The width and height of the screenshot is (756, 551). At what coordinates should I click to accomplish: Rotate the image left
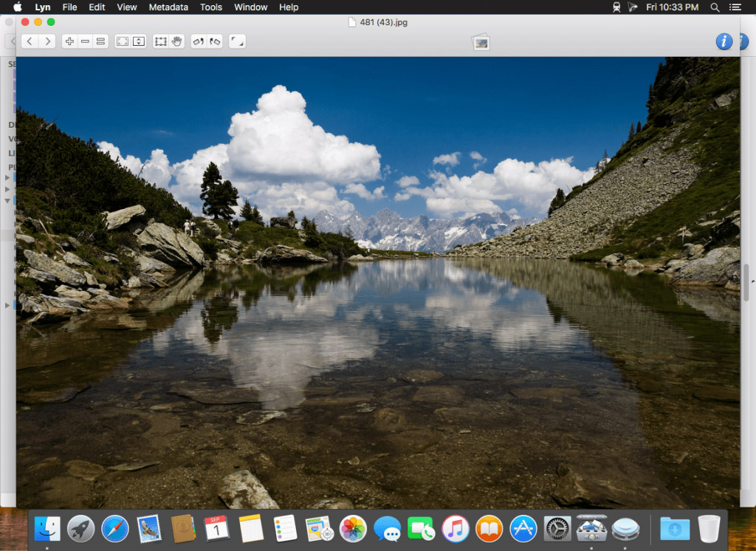pyautogui.click(x=198, y=41)
